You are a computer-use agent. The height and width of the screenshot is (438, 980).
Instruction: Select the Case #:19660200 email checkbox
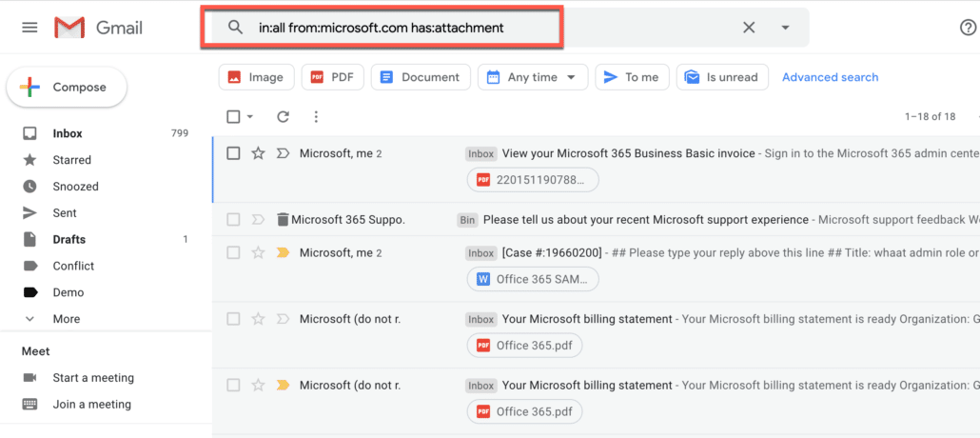233,252
